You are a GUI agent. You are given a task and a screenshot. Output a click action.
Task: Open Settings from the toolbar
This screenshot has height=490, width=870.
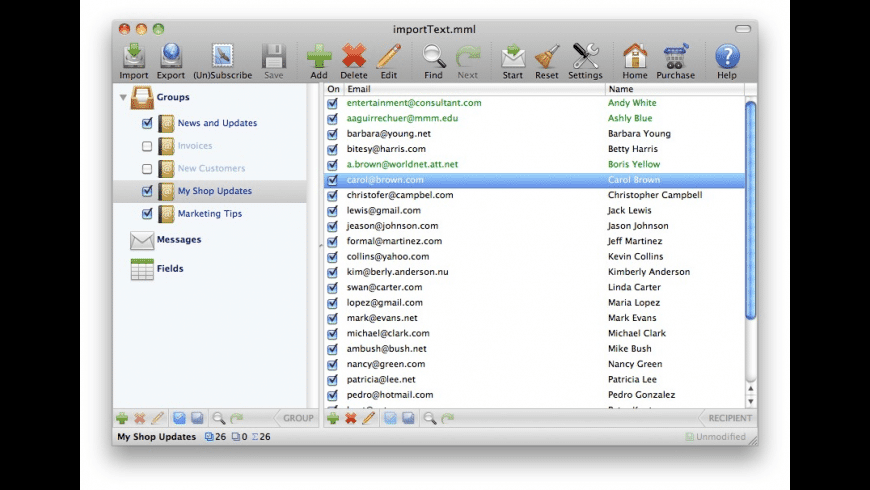coord(585,57)
